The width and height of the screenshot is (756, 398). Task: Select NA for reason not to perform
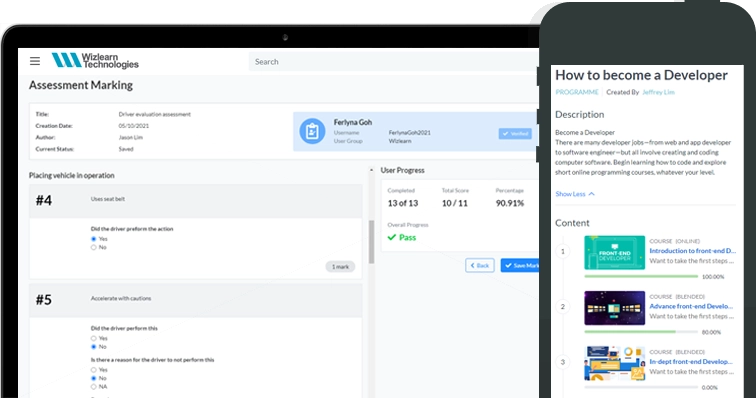(x=94, y=387)
